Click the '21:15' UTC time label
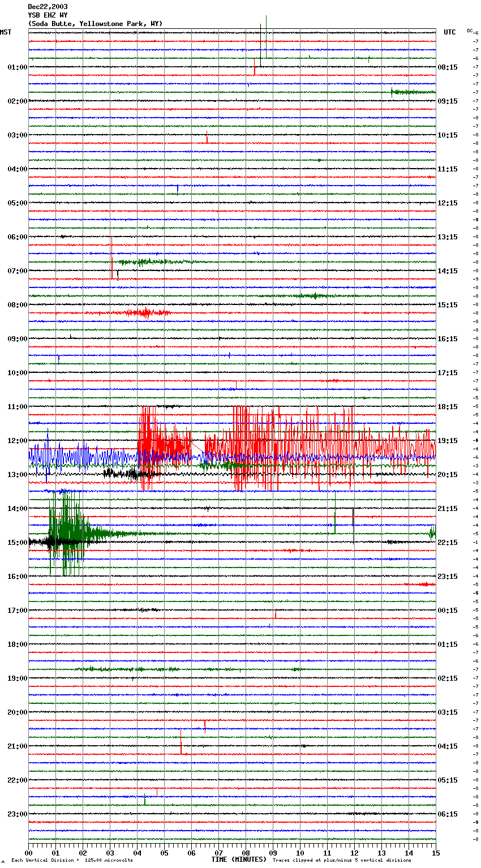 tap(448, 509)
